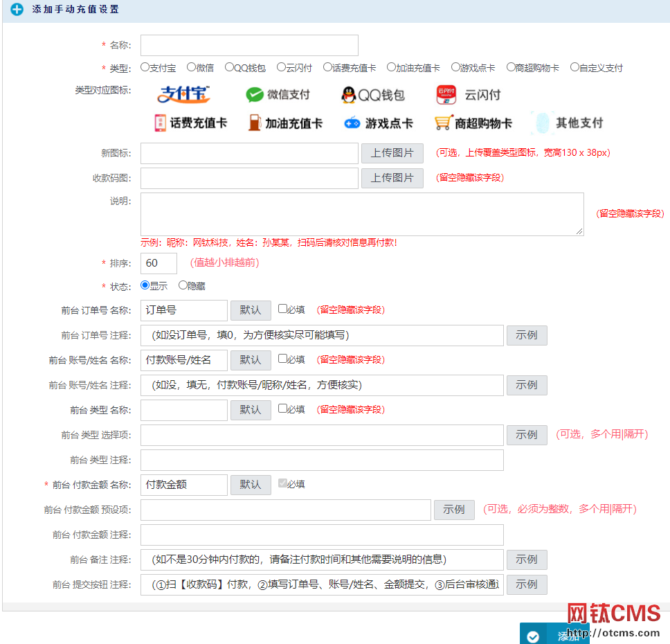Viewport: 670px width, 644px height.
Task: Click the 云闪付 logo icon
Action: coord(446,94)
